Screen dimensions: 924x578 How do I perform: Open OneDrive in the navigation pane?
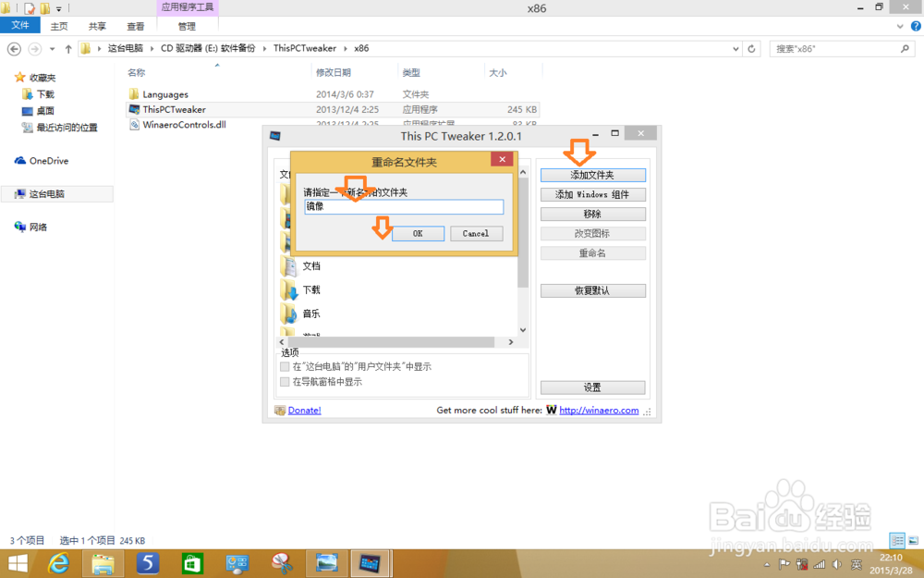[x=48, y=160]
